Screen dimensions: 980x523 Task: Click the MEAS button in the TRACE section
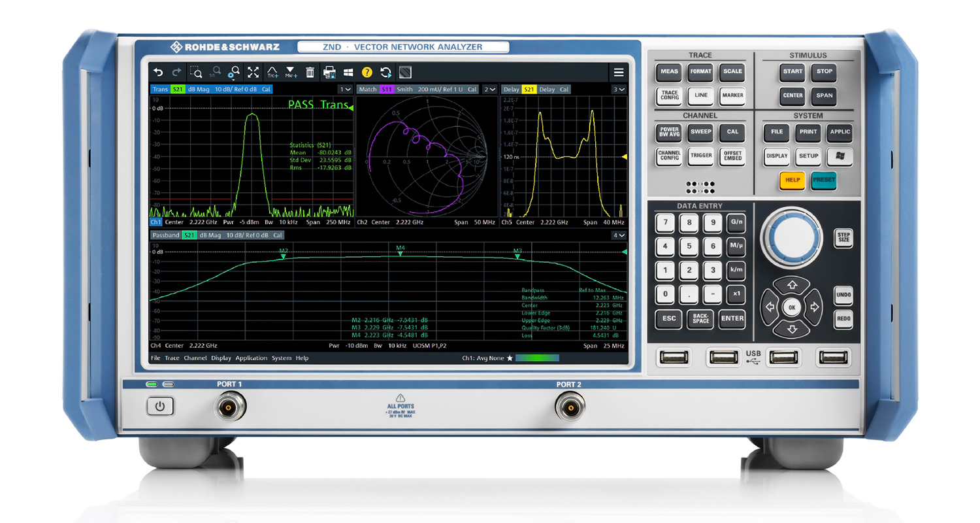(x=669, y=72)
